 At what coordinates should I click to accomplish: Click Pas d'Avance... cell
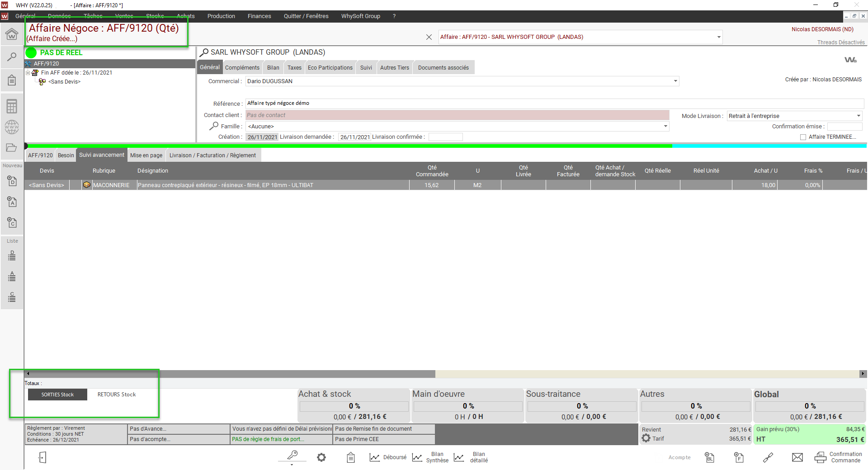[179, 429]
